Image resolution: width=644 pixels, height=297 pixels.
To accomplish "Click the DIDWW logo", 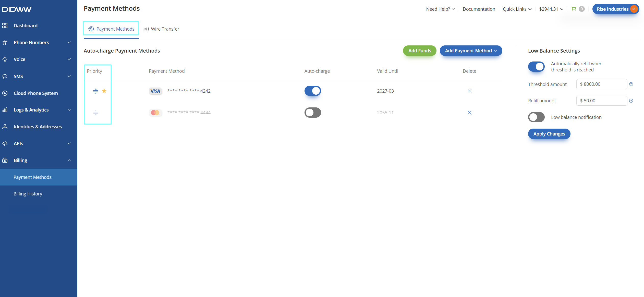I will 17,9.
